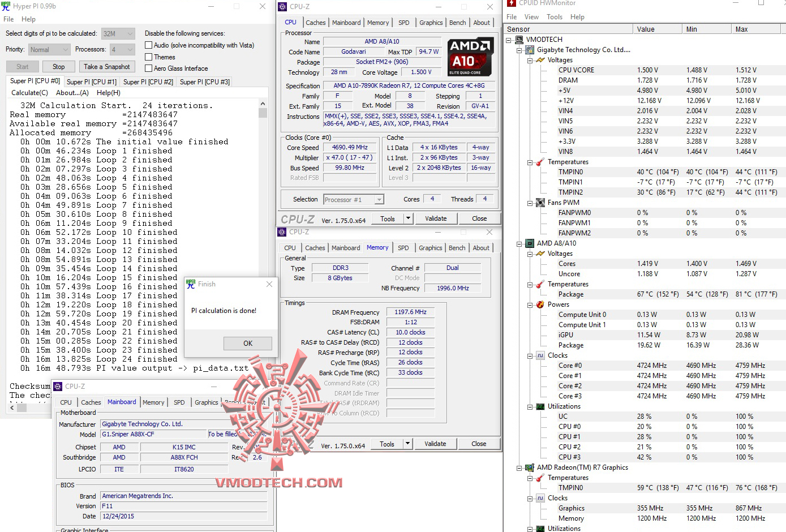Click the Temperatures thermometer icon under Gigabyte
Viewport: 786px width, 532px height.
540,162
